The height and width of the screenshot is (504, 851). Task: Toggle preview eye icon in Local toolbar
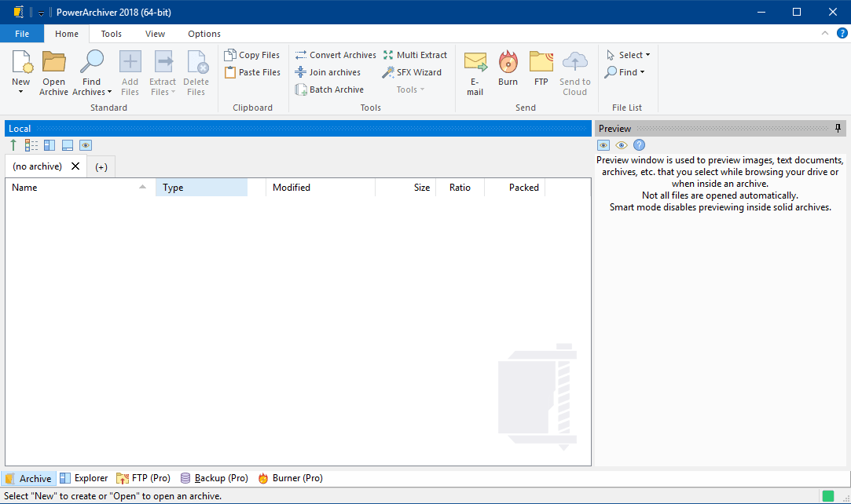click(x=86, y=145)
